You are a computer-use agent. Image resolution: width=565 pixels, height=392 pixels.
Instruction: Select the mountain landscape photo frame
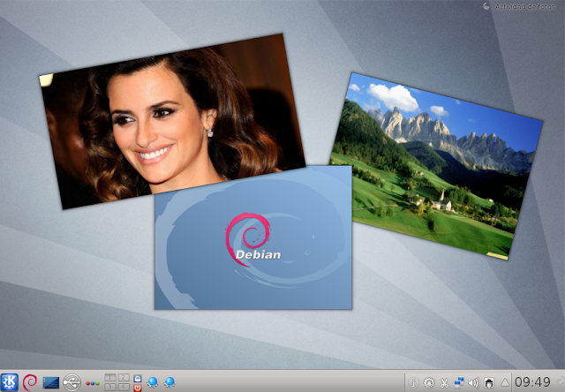point(436,166)
